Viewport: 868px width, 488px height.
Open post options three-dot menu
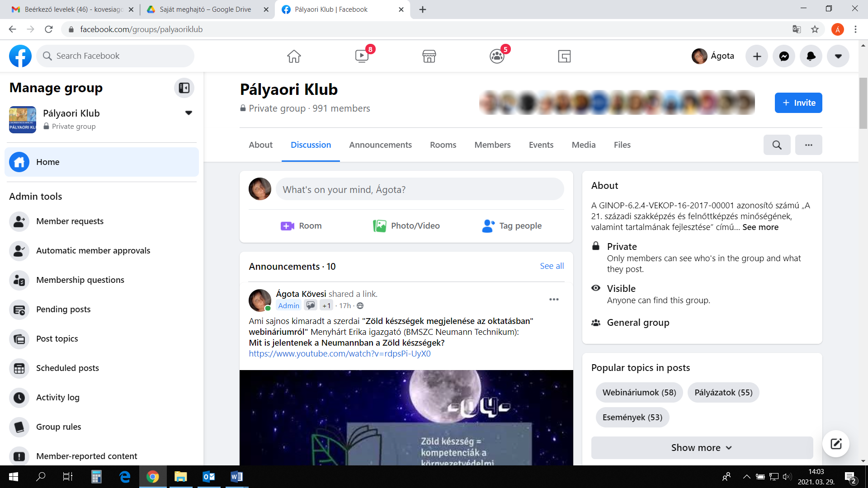tap(554, 300)
